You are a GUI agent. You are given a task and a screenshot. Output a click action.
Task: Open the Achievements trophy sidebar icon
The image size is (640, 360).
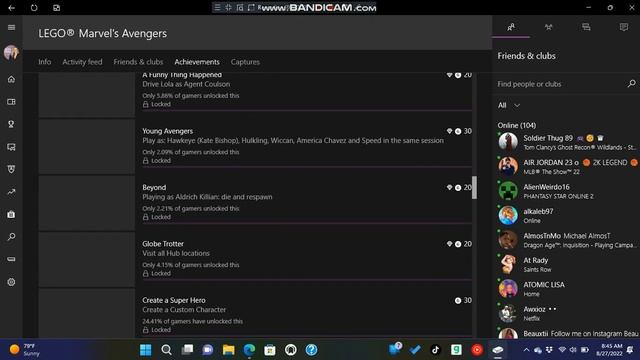pos(11,124)
